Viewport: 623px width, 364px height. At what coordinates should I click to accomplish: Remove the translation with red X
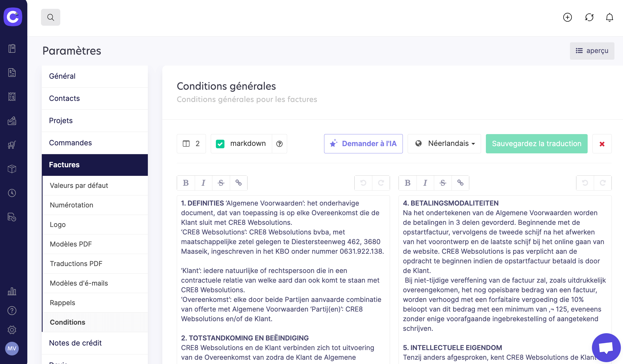(x=602, y=144)
